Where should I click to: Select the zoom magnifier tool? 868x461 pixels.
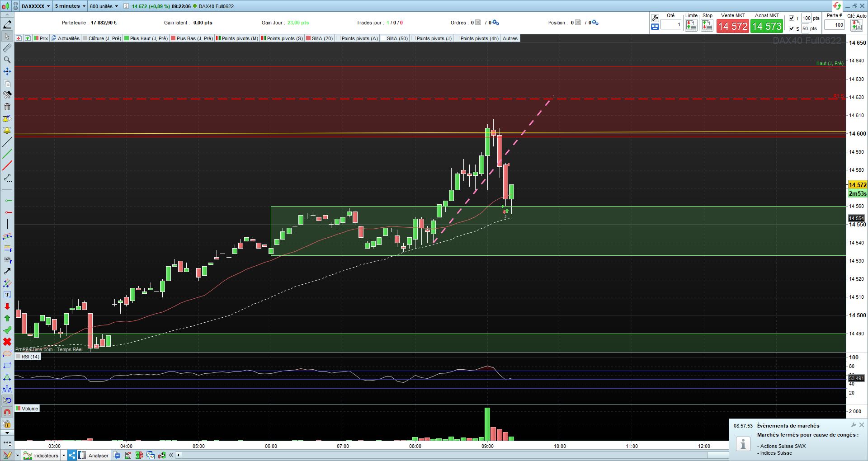[x=7, y=60]
